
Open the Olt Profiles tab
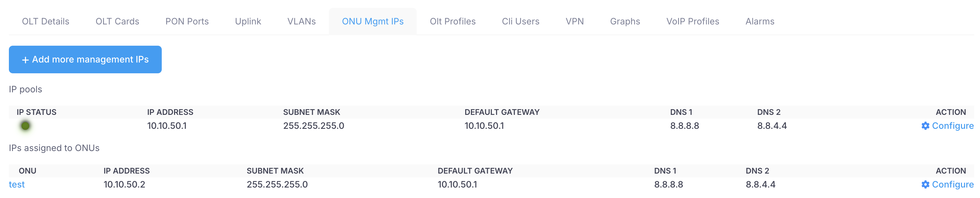pos(453,21)
